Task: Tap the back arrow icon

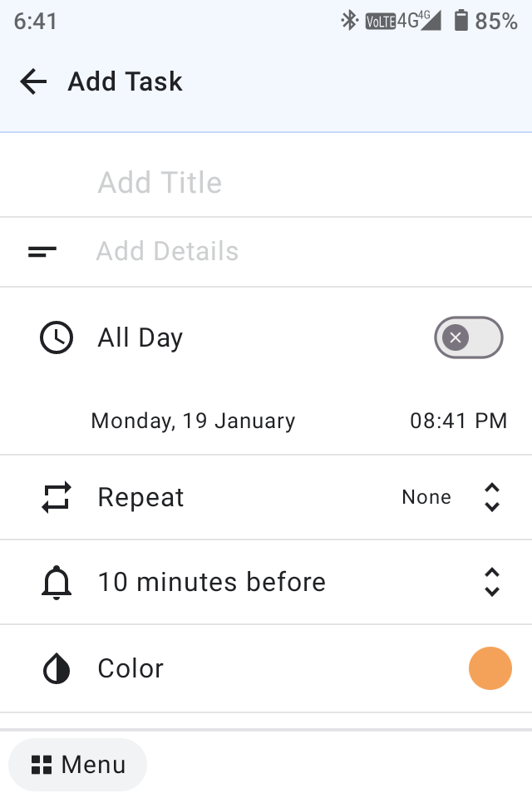Action: (33, 81)
